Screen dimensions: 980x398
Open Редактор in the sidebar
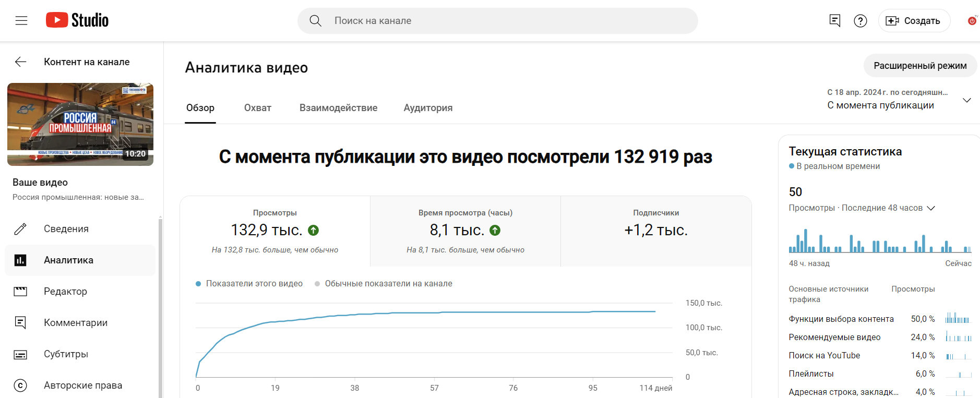click(x=80, y=292)
